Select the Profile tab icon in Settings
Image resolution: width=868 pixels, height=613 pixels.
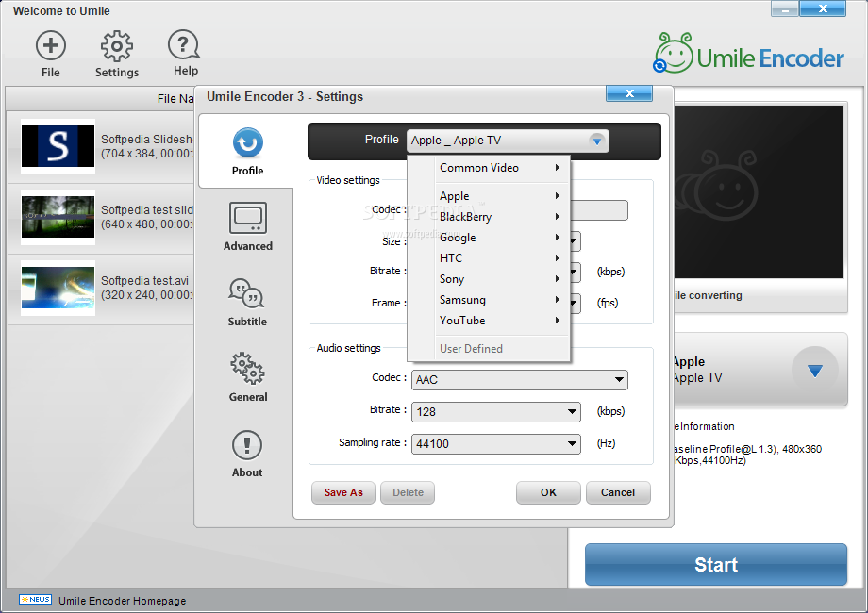pyautogui.click(x=247, y=143)
